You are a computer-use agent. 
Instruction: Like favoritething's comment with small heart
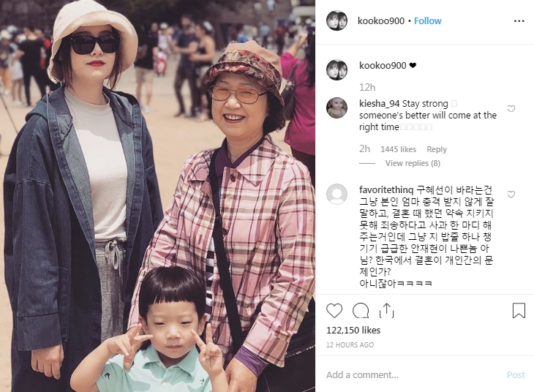511,195
